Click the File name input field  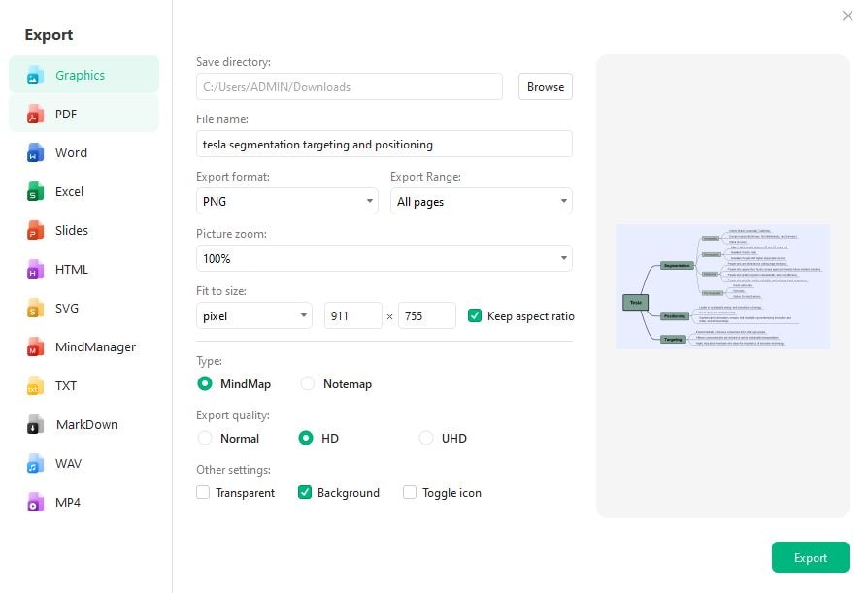[x=384, y=145]
